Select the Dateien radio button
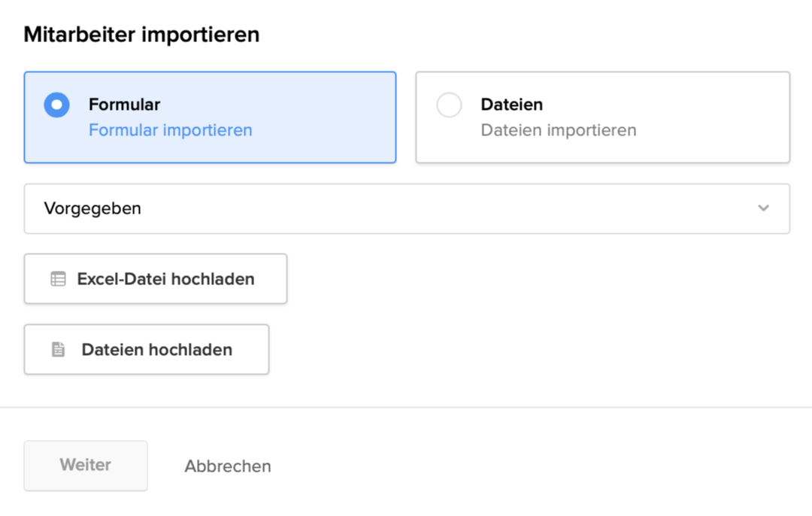The image size is (812, 516). coord(449,105)
